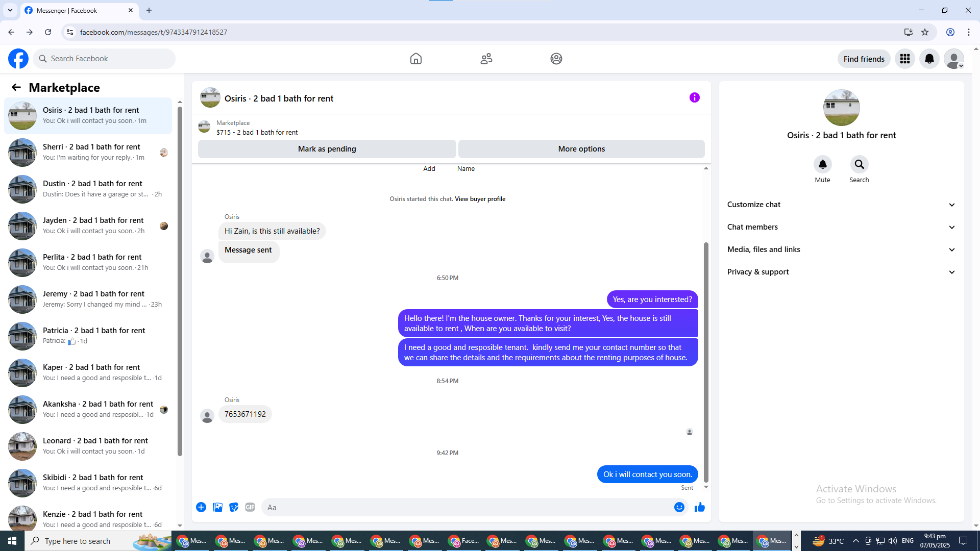
Task: Click the conversation information icon
Action: [x=694, y=97]
